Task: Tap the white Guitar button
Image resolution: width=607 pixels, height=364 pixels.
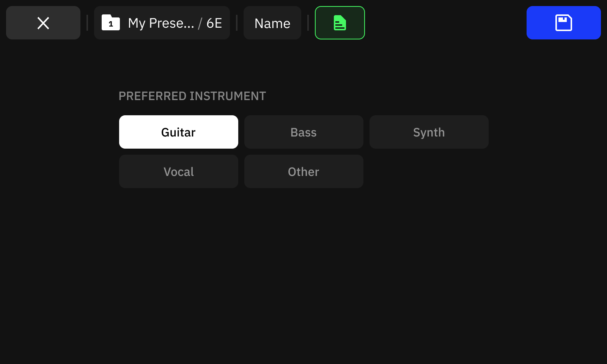Action: [179, 132]
